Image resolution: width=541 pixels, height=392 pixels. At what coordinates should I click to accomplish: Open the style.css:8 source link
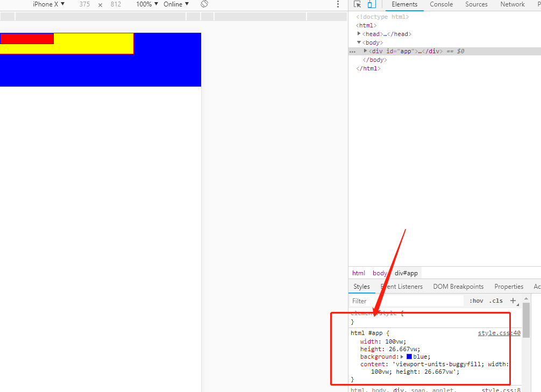click(x=501, y=390)
